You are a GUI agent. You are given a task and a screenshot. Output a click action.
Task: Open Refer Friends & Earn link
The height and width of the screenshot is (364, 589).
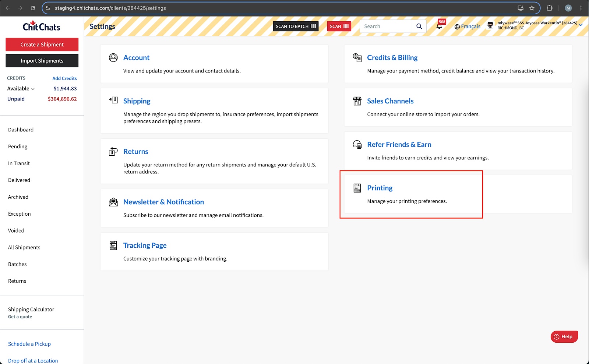(399, 145)
